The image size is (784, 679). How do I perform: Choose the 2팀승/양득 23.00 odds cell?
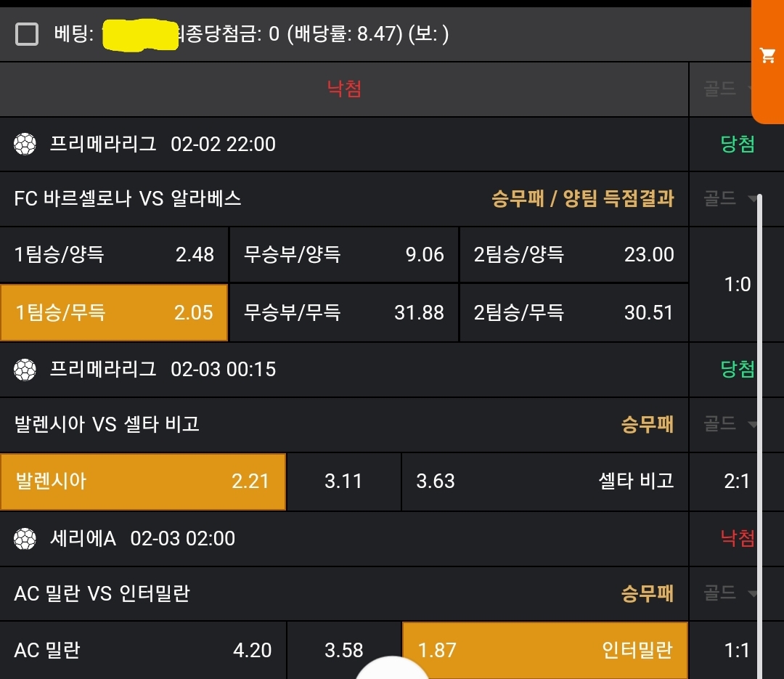(573, 255)
